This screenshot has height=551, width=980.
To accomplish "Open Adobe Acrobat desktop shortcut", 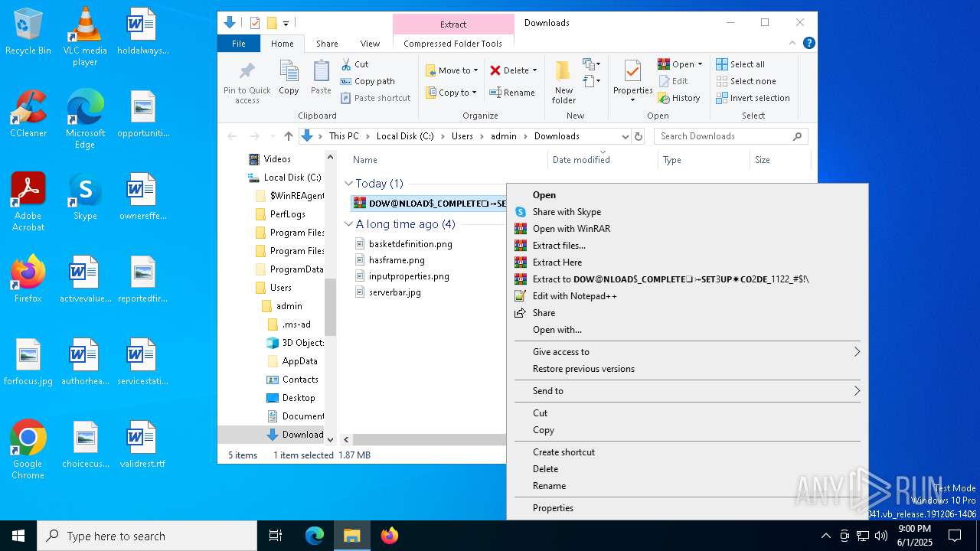I will point(28,202).
